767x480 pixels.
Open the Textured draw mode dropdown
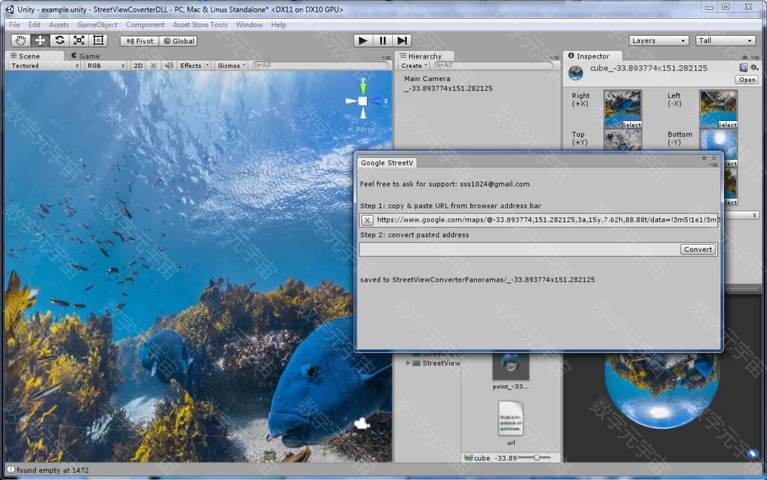coord(44,66)
